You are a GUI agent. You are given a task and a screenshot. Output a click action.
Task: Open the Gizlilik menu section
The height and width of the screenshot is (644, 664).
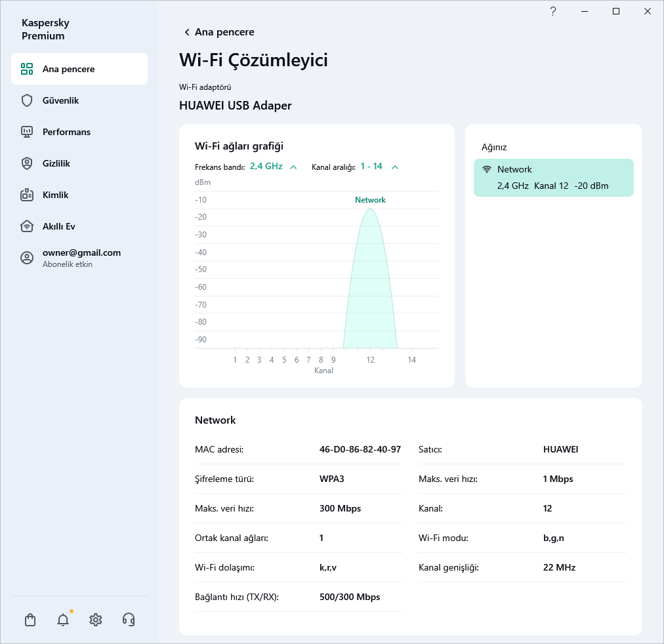point(56,163)
